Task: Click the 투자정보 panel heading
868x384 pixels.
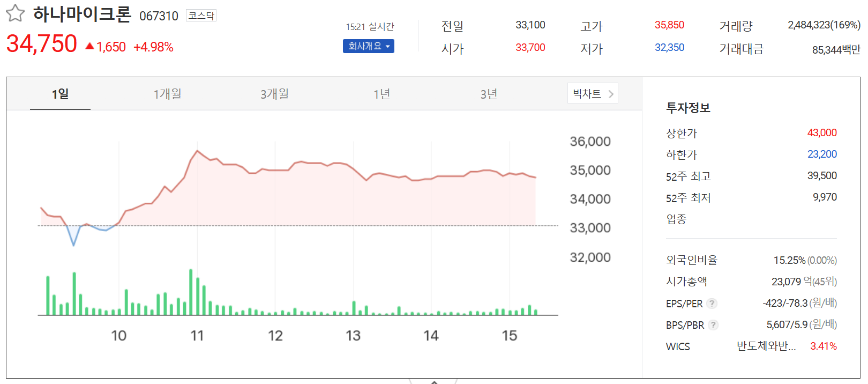Action: click(x=688, y=108)
